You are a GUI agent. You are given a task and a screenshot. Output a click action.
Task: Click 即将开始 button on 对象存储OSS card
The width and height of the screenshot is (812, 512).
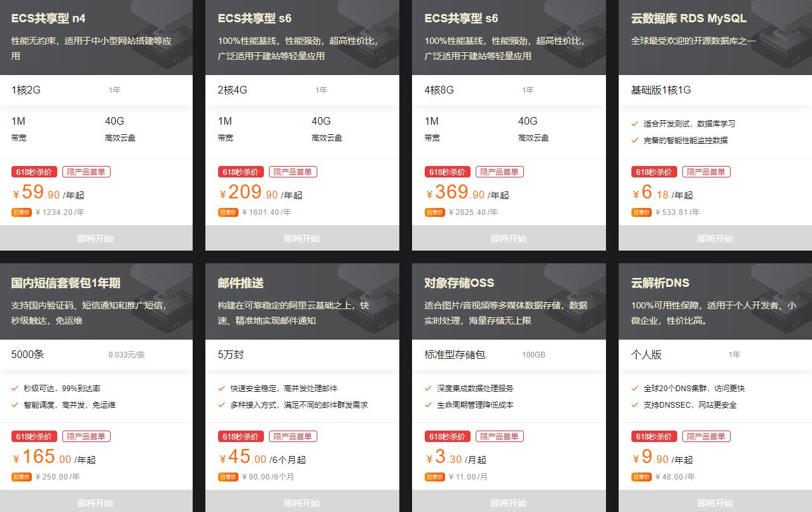tap(509, 502)
